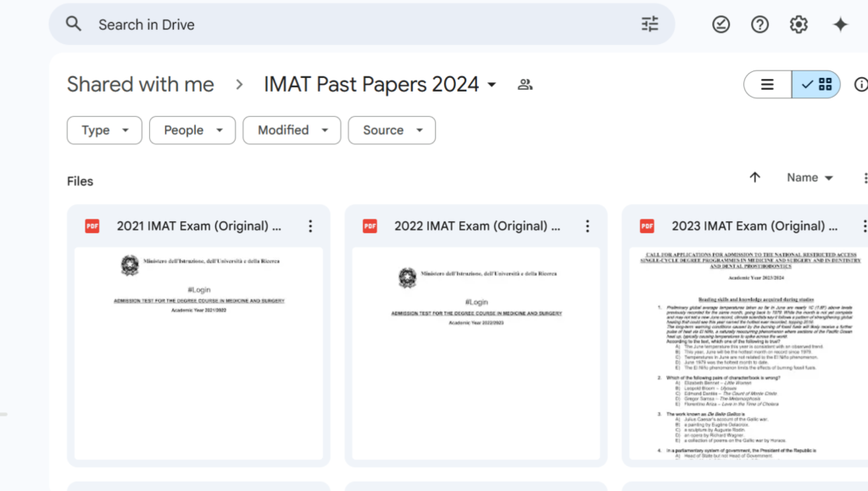Expand IMAT Past Papers 2024 folder menu
868x491 pixels.
(x=492, y=85)
